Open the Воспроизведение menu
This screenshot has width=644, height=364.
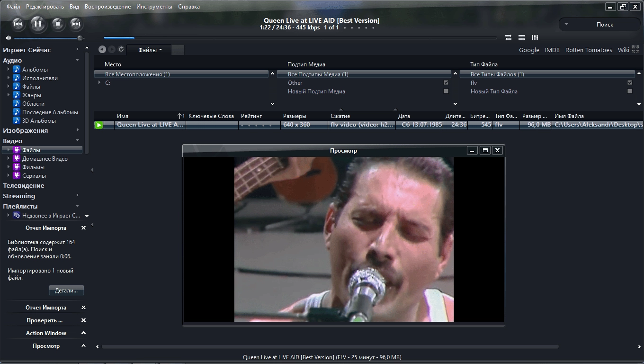coord(108,7)
